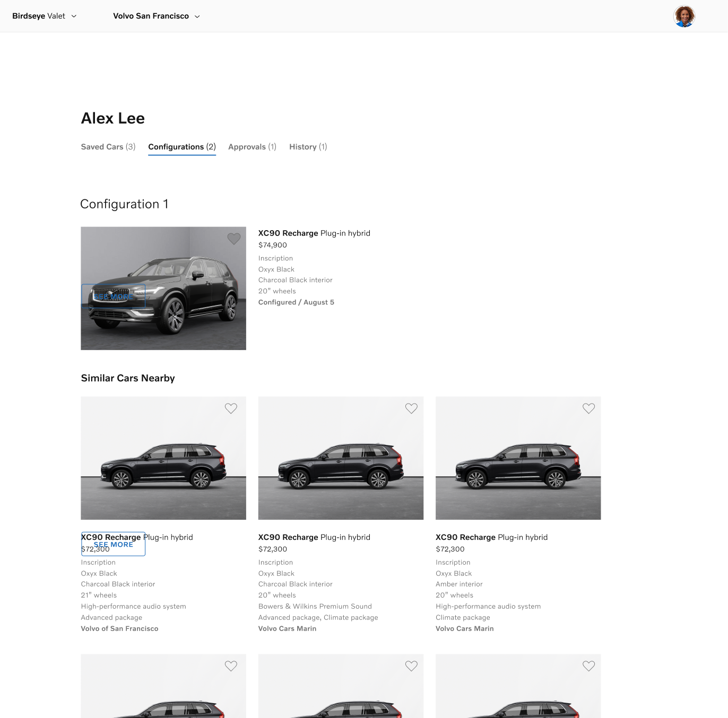Open the Approvals tab
728x718 pixels.
tap(252, 147)
